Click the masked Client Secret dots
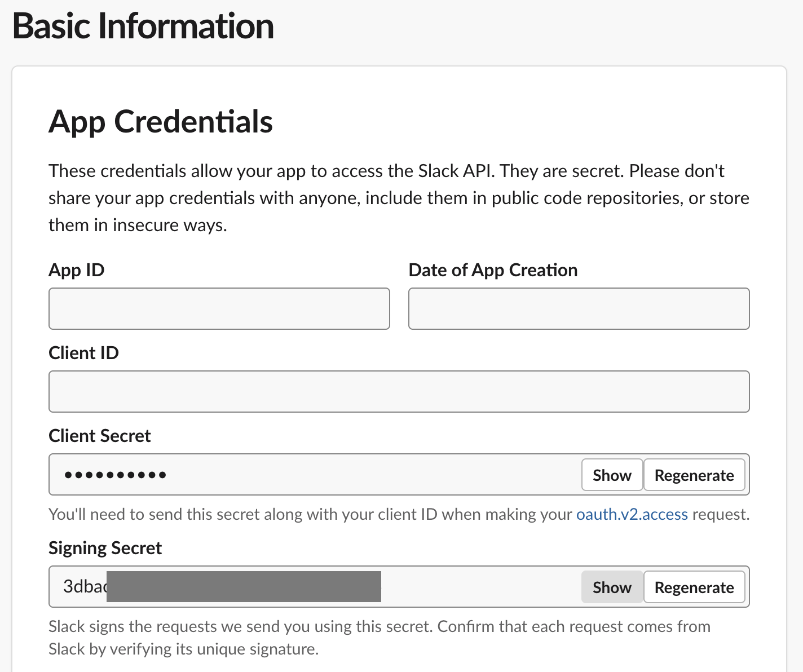 click(115, 475)
